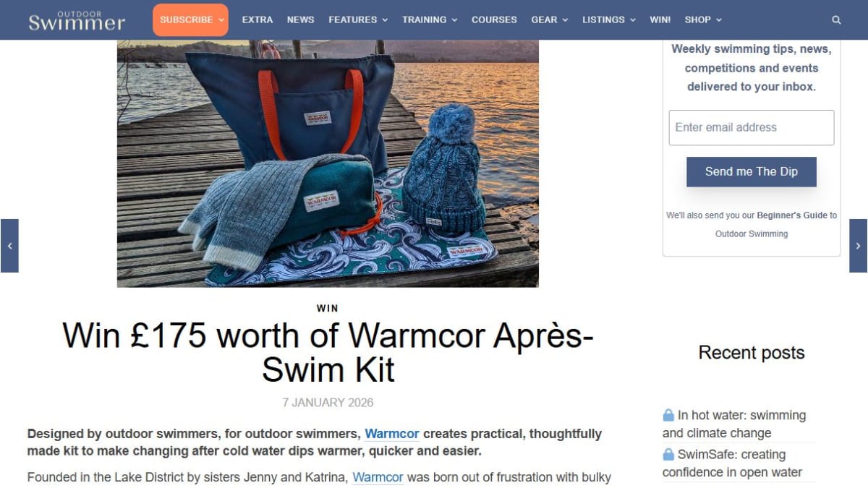Go to previous article arrow
Screen dimensions: 868x488
[x=9, y=246]
